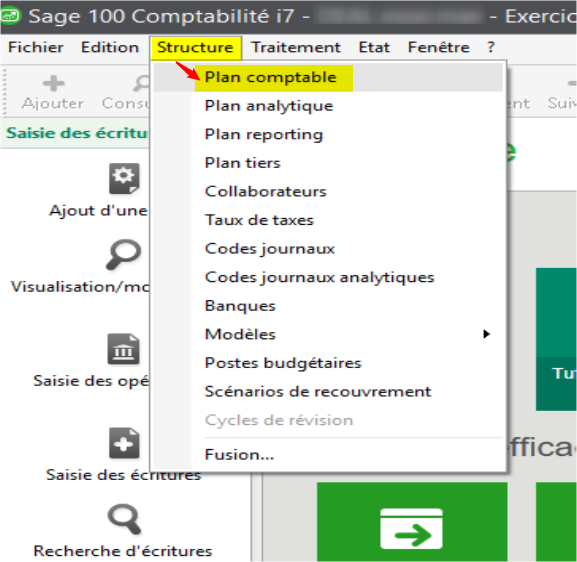Select Plan analytique menu entry

[x=328, y=106]
